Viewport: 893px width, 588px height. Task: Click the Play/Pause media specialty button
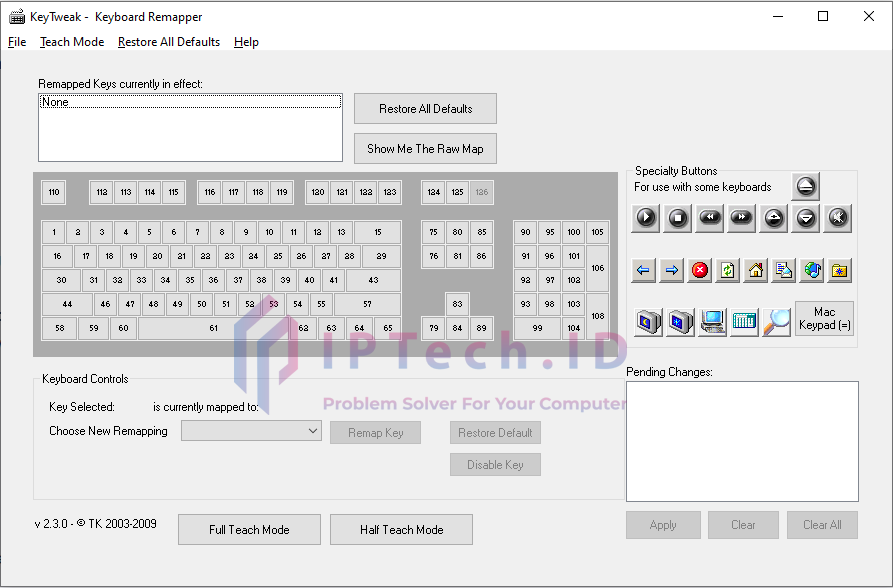pos(646,218)
